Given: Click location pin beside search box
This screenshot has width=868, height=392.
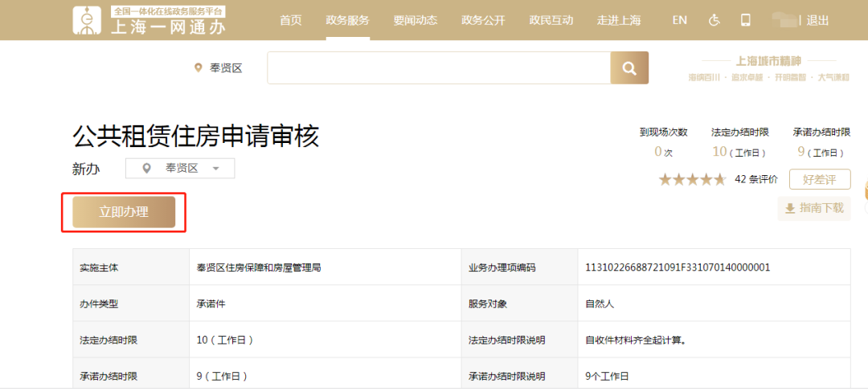Looking at the screenshot, I should (199, 68).
